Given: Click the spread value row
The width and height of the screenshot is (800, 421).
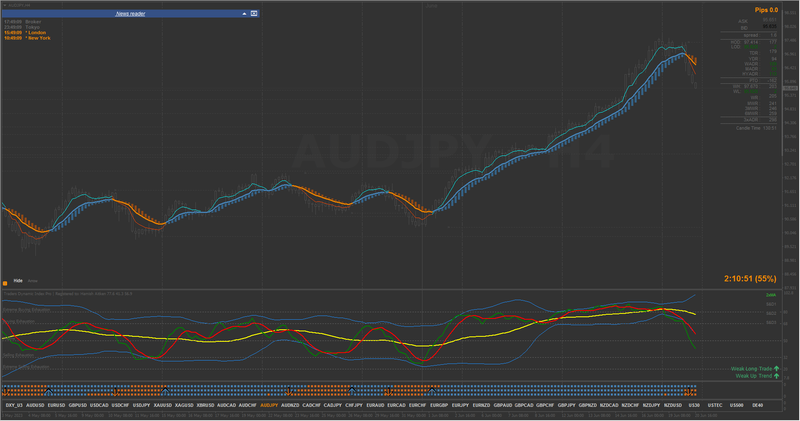Looking at the screenshot, I should point(760,35).
